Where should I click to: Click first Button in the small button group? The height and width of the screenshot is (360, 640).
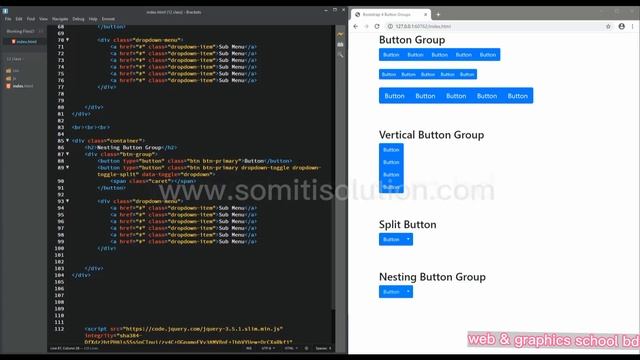coord(389,74)
